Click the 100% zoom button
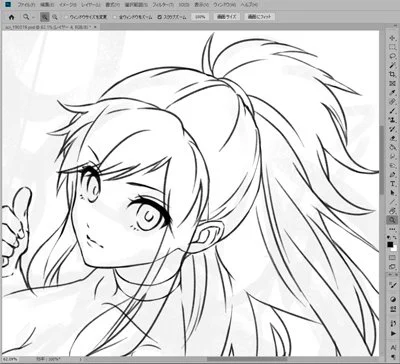The image size is (400, 364). [x=200, y=17]
